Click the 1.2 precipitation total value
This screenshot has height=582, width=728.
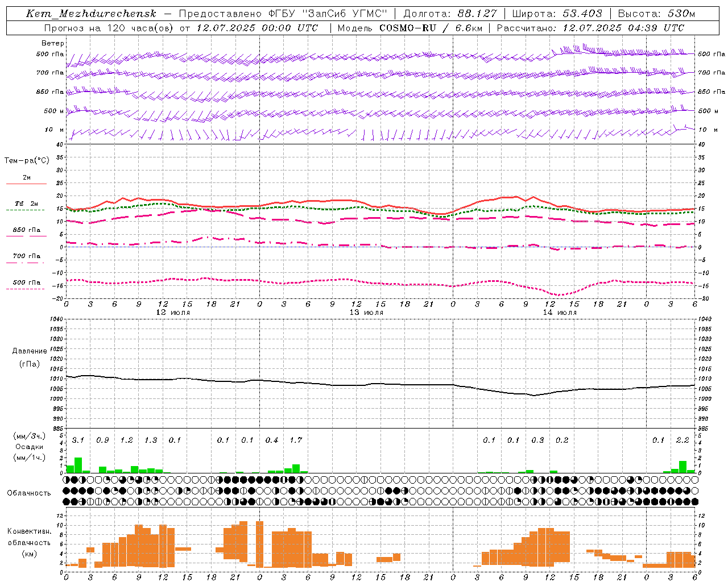126,440
